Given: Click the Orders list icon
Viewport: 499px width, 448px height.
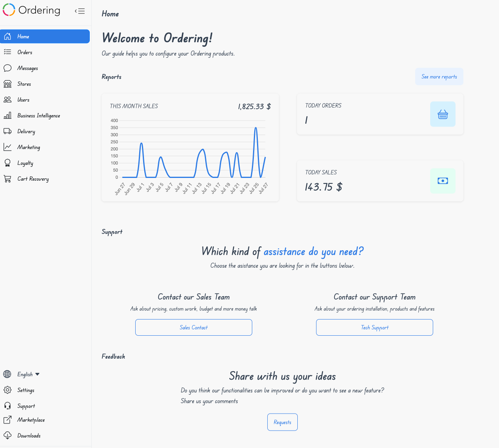Looking at the screenshot, I should pyautogui.click(x=8, y=52).
